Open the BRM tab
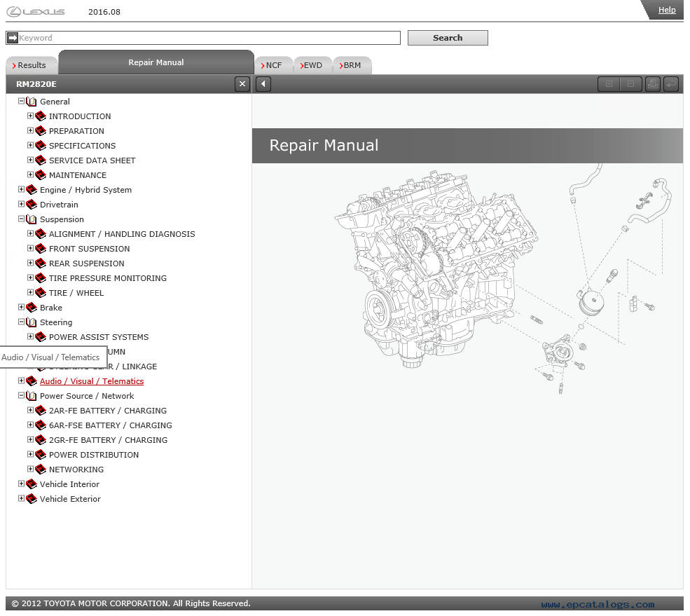Screen dimensions: 690x616 tap(352, 65)
